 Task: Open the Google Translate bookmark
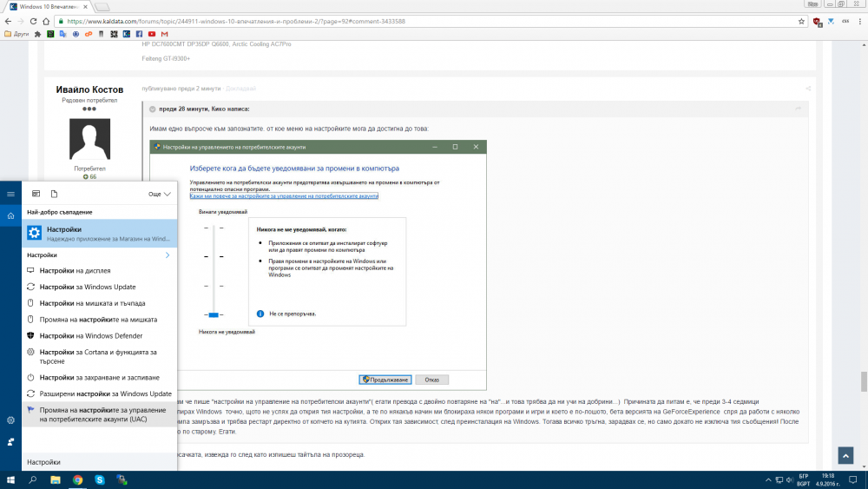pyautogui.click(x=63, y=34)
